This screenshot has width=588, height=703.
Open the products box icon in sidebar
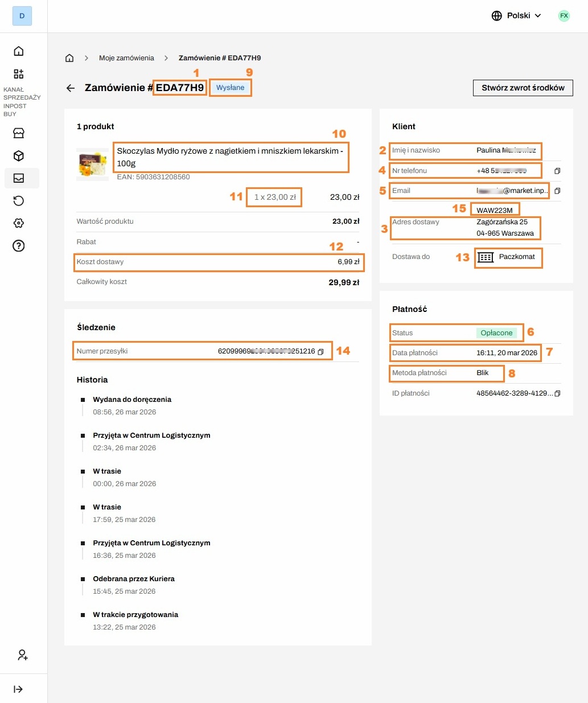(x=19, y=156)
